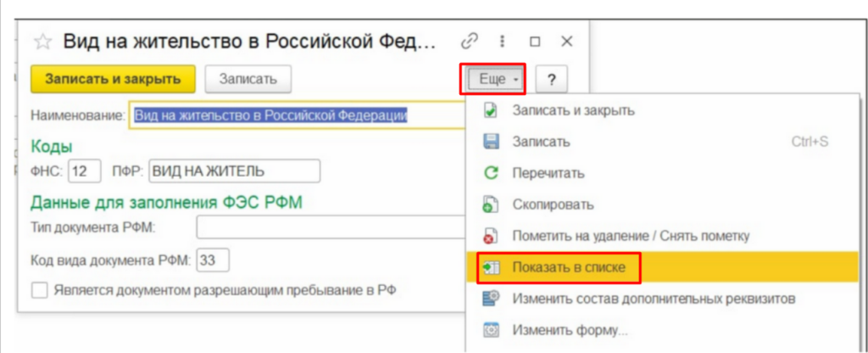Screen dimensions: 868x353
Task: Expand the Еще dropdown button
Action: pyautogui.click(x=492, y=80)
